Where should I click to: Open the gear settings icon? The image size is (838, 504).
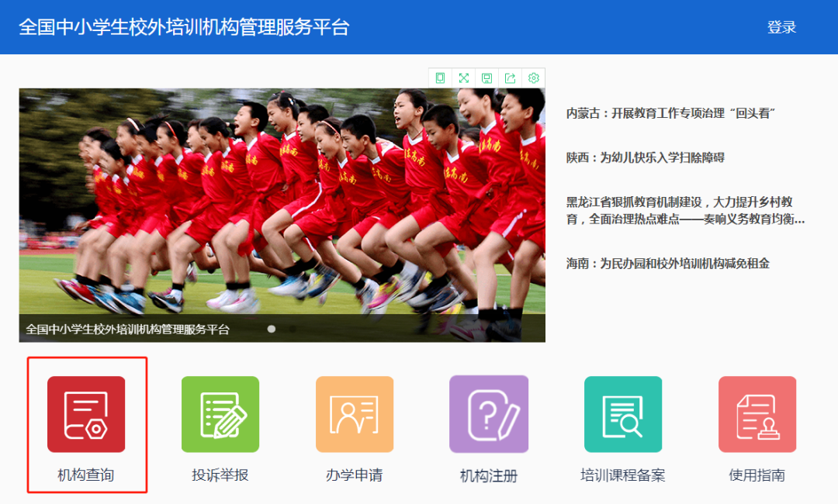(x=534, y=78)
